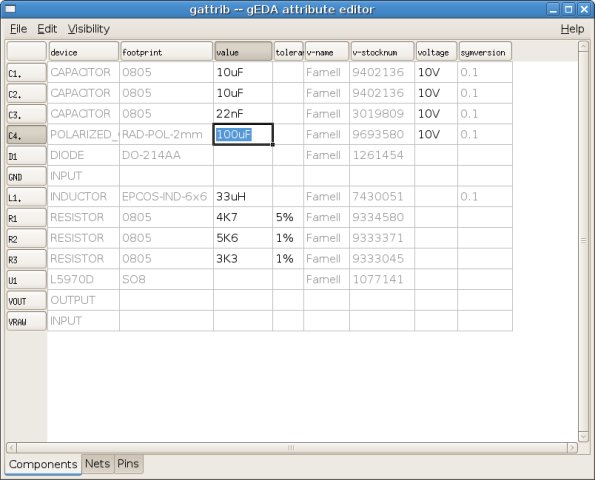Image resolution: width=595 pixels, height=480 pixels.
Task: Click the v-stocknum column header
Action: pos(382,52)
